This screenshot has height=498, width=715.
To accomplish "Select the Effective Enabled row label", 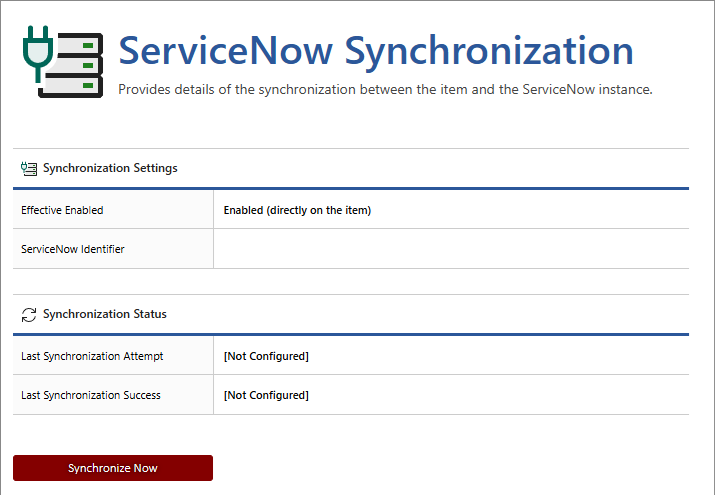I will [62, 210].
